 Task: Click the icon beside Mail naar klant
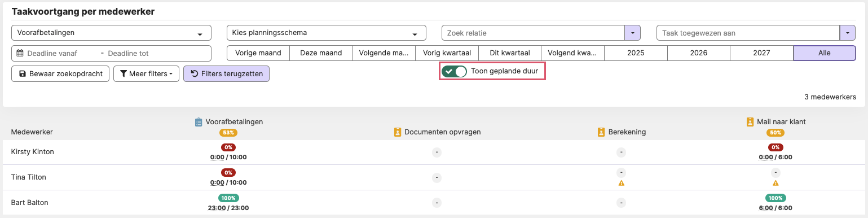pos(750,121)
